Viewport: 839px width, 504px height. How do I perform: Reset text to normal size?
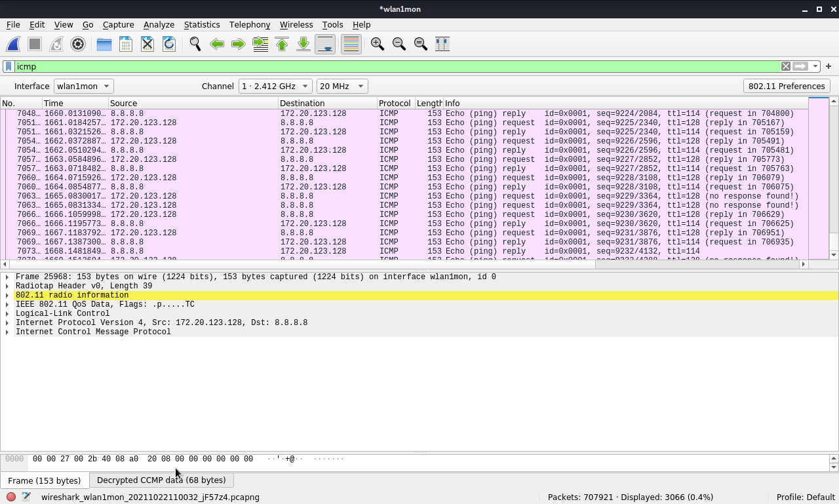(x=421, y=44)
